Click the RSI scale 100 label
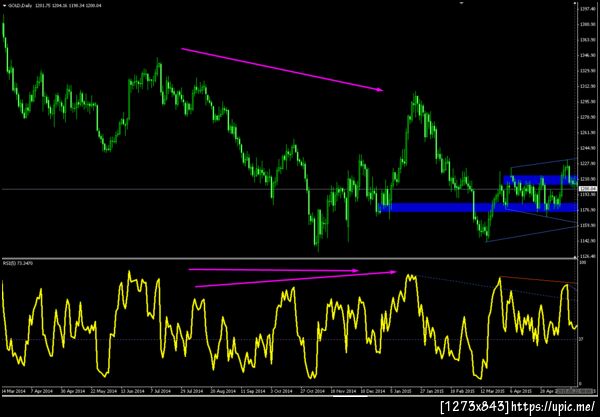 [582, 263]
